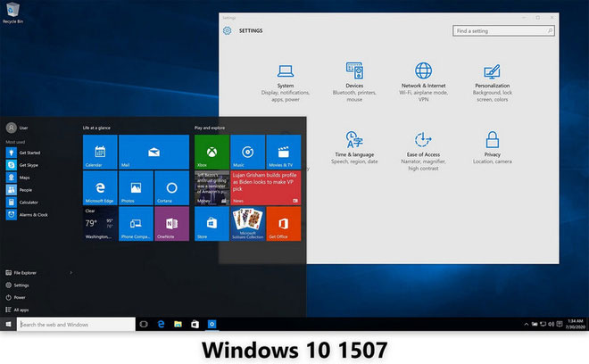589x364 pixels.
Task: Open the Mail tile
Action: click(154, 152)
